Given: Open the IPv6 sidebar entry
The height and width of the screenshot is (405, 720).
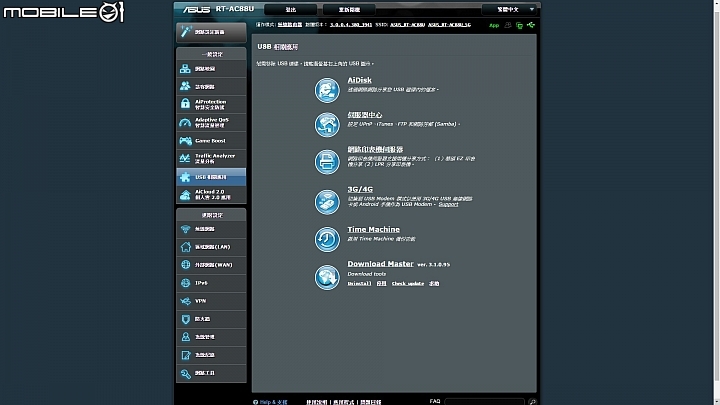Looking at the screenshot, I should 211,283.
